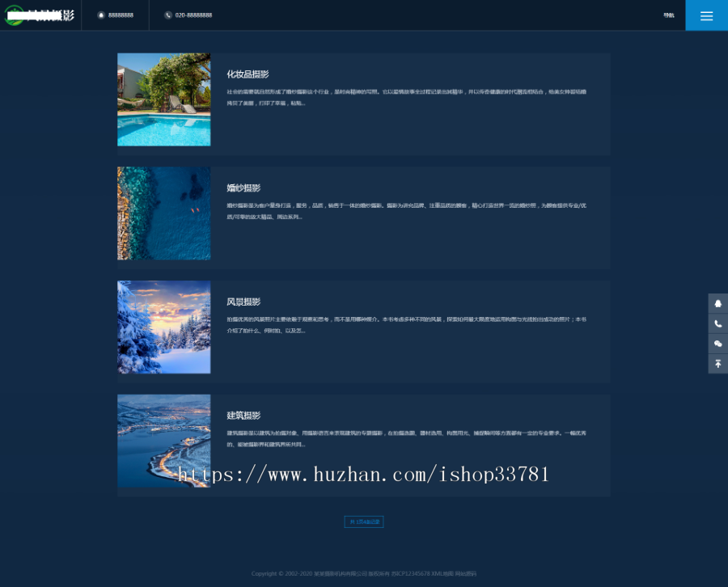Click the back-to-top arrow icon
The width and height of the screenshot is (728, 587).
tap(717, 363)
